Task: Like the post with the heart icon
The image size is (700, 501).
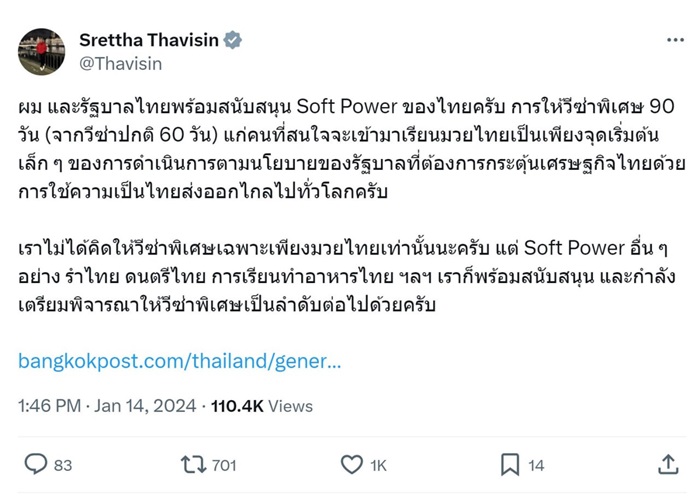Action: point(352,465)
